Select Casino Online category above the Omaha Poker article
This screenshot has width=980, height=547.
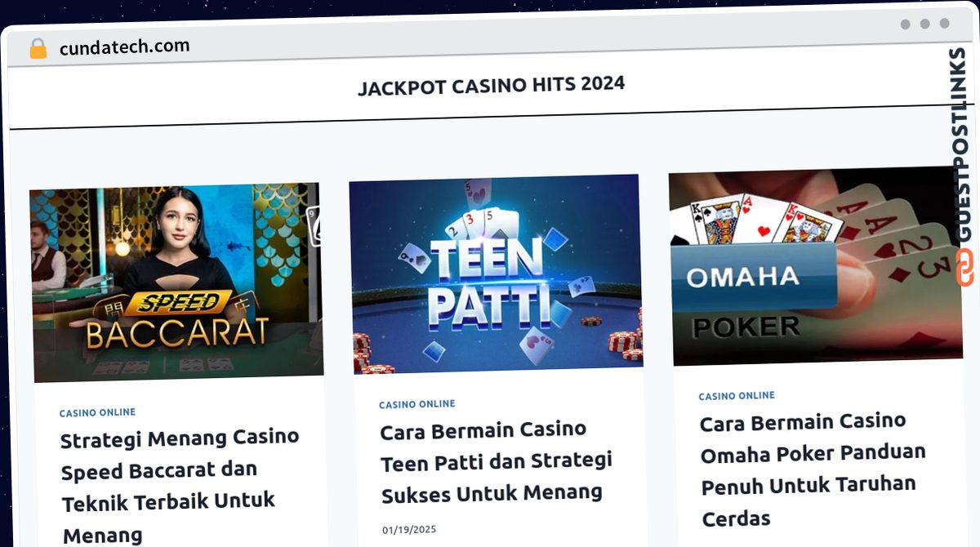[x=737, y=396]
